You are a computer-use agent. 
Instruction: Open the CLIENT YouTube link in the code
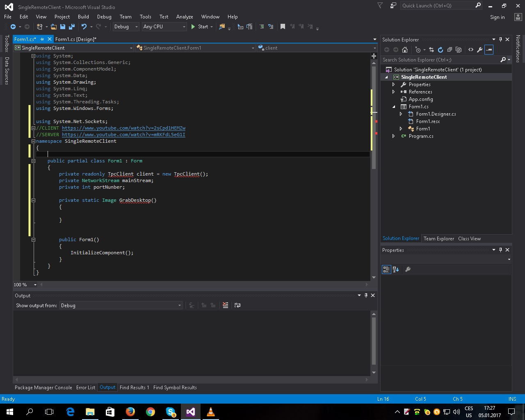click(123, 128)
